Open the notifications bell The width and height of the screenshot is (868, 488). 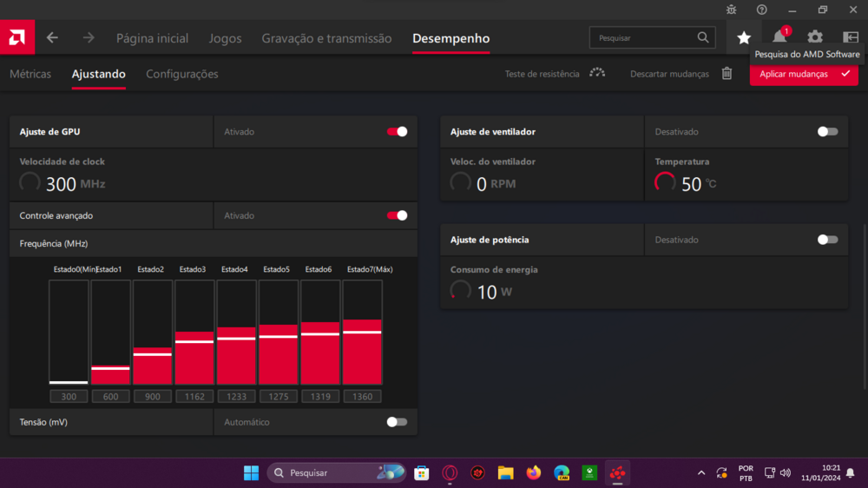(779, 37)
